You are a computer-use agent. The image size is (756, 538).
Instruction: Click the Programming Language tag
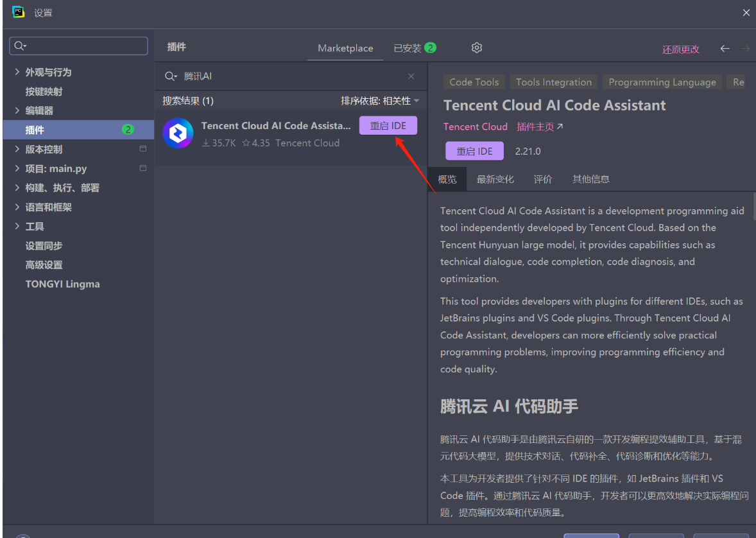point(662,82)
